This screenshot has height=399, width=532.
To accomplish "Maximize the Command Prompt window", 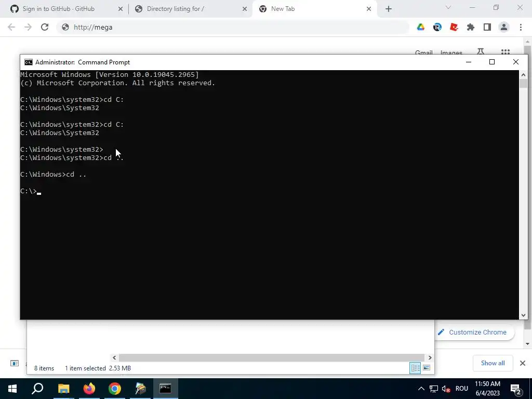I will [492, 62].
